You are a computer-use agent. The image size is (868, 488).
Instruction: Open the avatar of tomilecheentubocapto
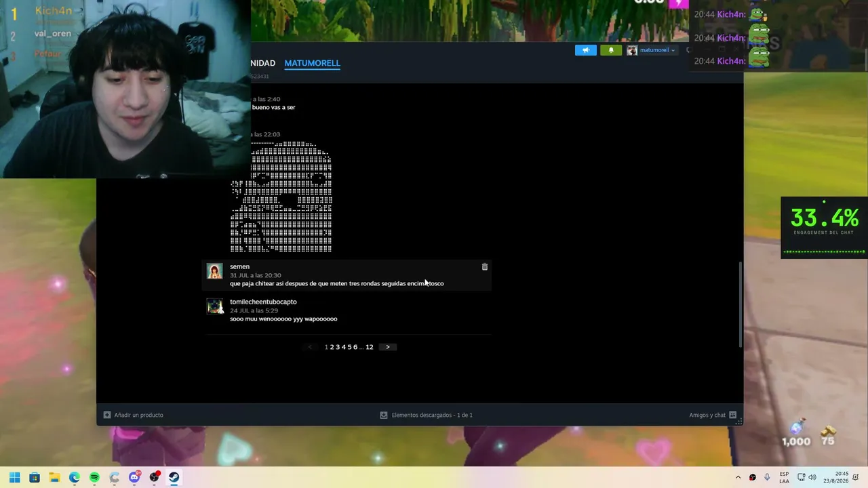(x=215, y=306)
